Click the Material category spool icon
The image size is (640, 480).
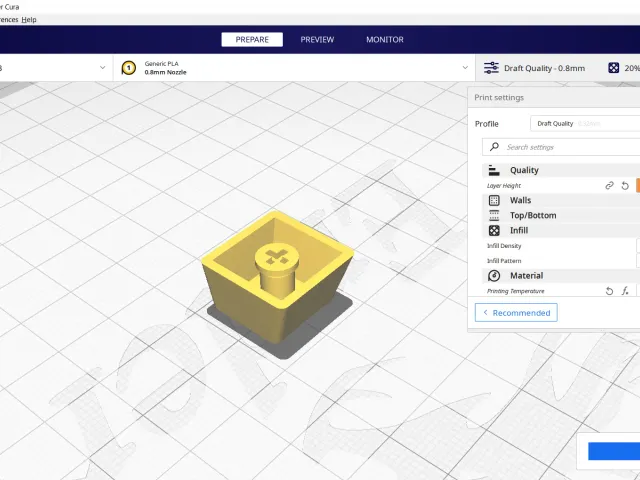click(x=494, y=276)
